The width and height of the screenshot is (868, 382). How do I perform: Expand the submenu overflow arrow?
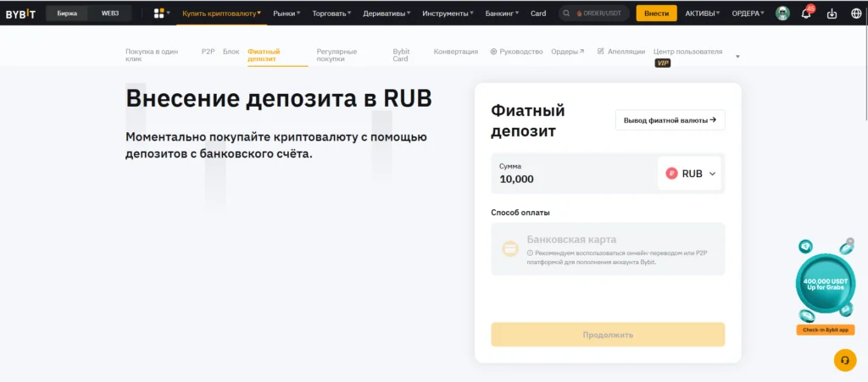(737, 57)
